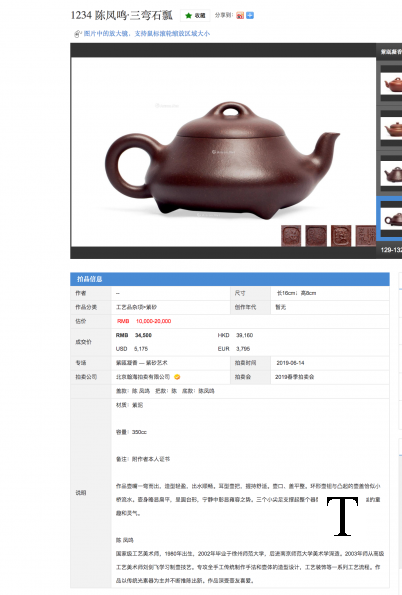Open the 2019春季拍卖会 auction link

click(294, 377)
